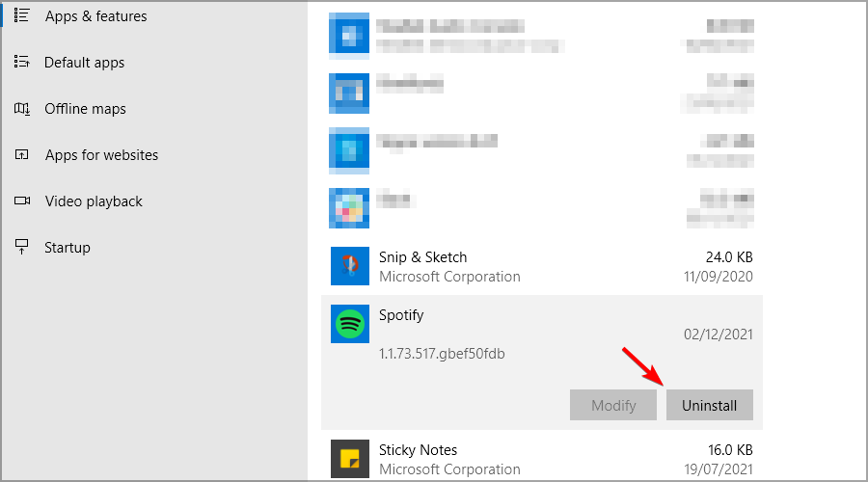Open Apps for websites page

tap(102, 155)
